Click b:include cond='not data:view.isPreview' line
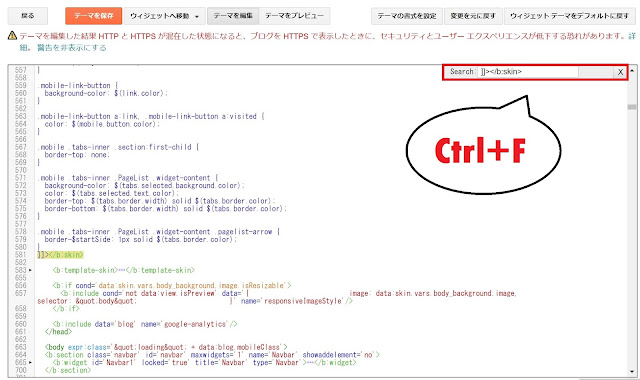Image resolution: width=640 pixels, height=380 pixels. tap(277, 297)
